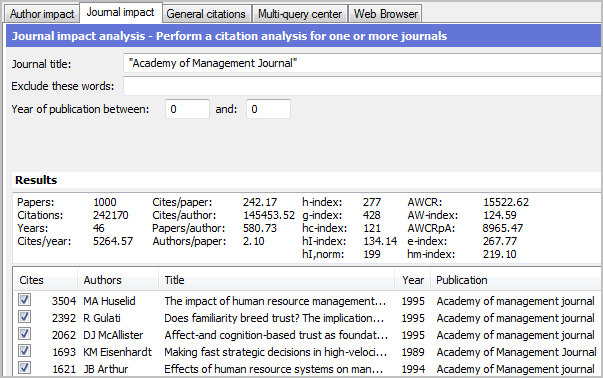The height and width of the screenshot is (378, 603).
Task: Select the title 'Does familiarity breed trust? The implication...'
Action: tap(274, 318)
